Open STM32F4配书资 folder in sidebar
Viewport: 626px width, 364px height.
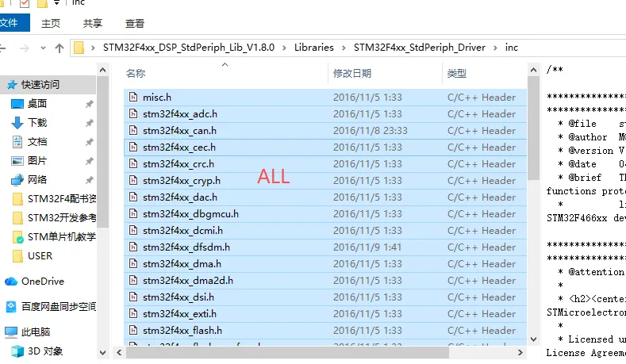62,199
